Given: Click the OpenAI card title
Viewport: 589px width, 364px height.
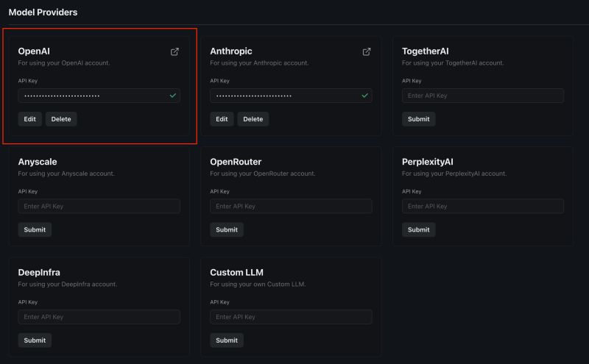Looking at the screenshot, I should click(x=34, y=51).
